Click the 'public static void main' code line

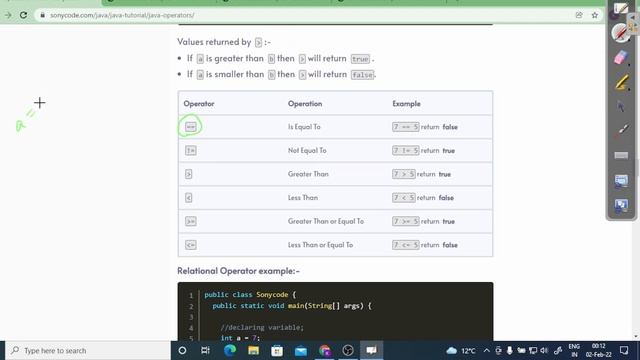click(x=292, y=306)
